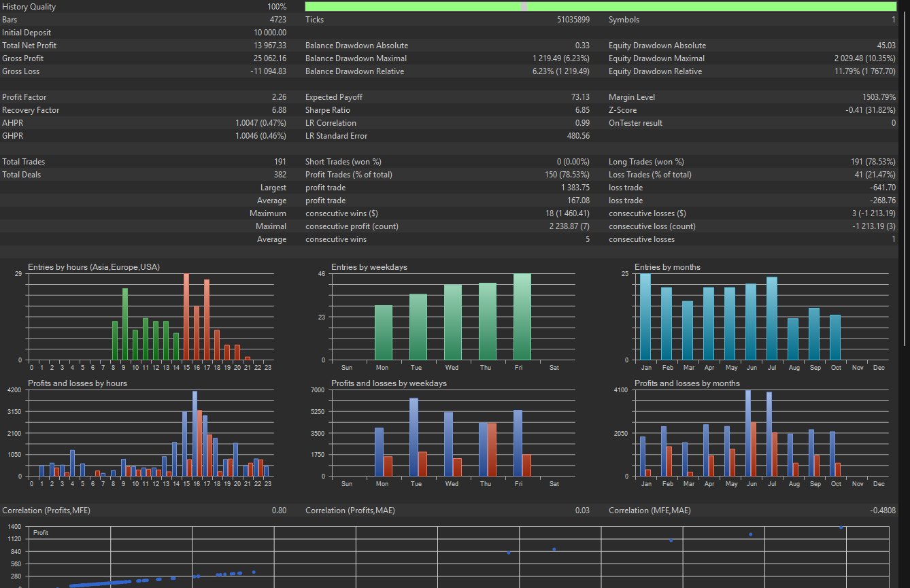Select the July bar in Entries by months
The image size is (910, 588).
(x=771, y=318)
